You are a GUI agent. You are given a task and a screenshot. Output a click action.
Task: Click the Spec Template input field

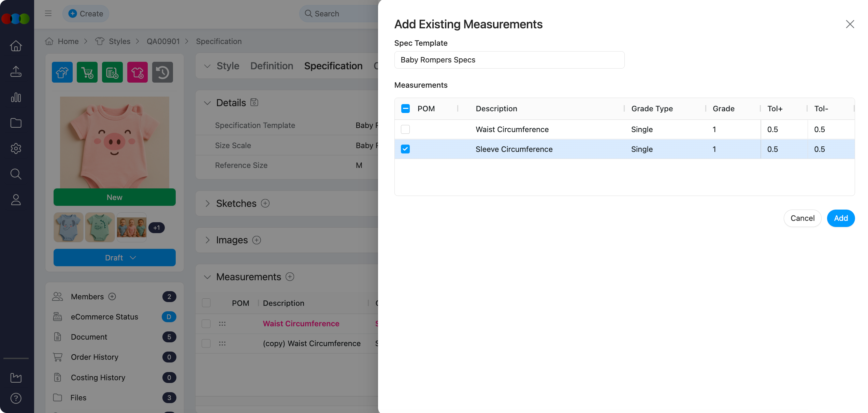point(509,60)
